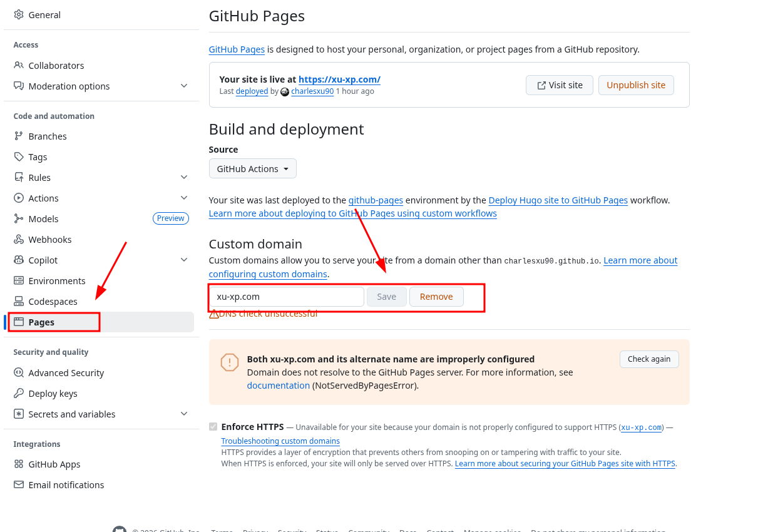Click the Environments server icon
The image size is (758, 532).
19,280
